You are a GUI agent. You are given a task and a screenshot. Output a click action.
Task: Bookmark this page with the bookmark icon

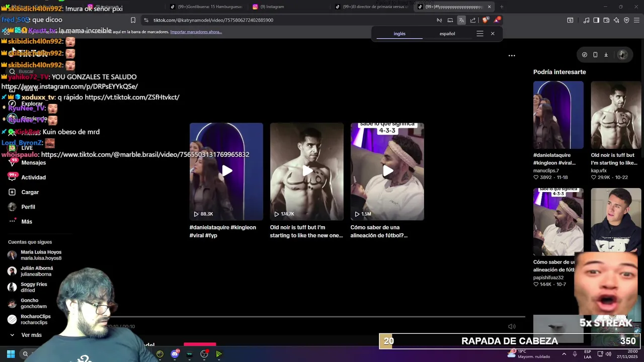point(133,20)
